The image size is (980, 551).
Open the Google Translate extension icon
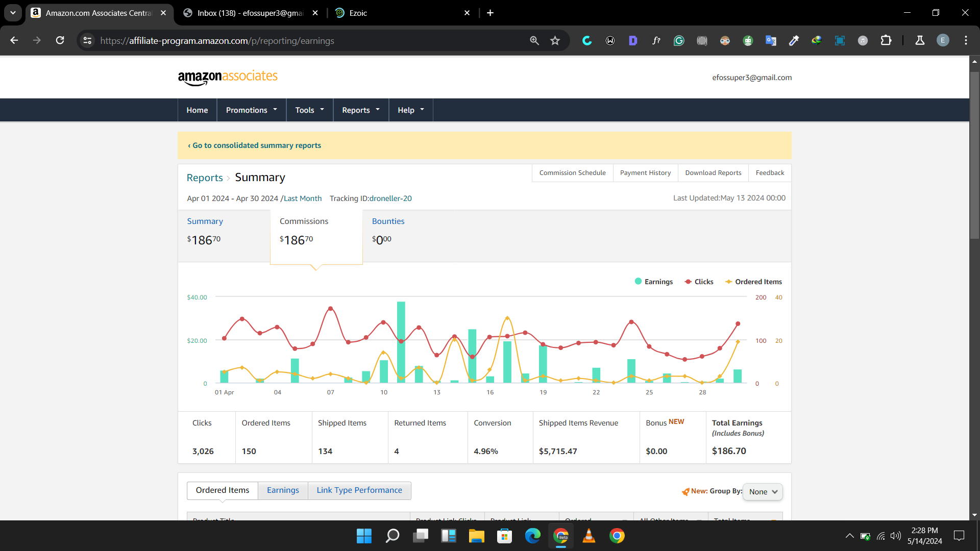pyautogui.click(x=771, y=40)
